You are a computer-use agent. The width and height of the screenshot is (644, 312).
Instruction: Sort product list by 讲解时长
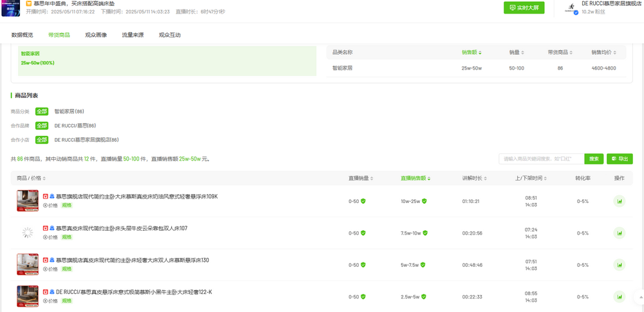475,179
